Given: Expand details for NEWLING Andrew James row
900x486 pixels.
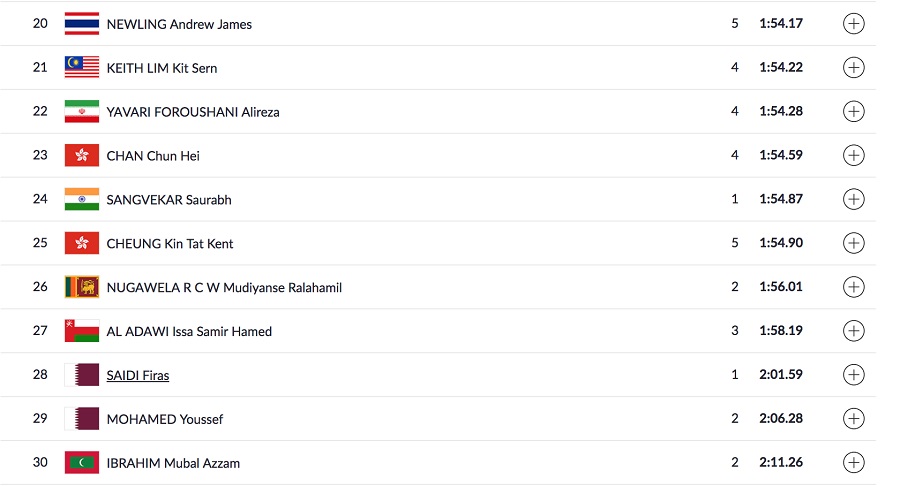Looking at the screenshot, I should (854, 24).
